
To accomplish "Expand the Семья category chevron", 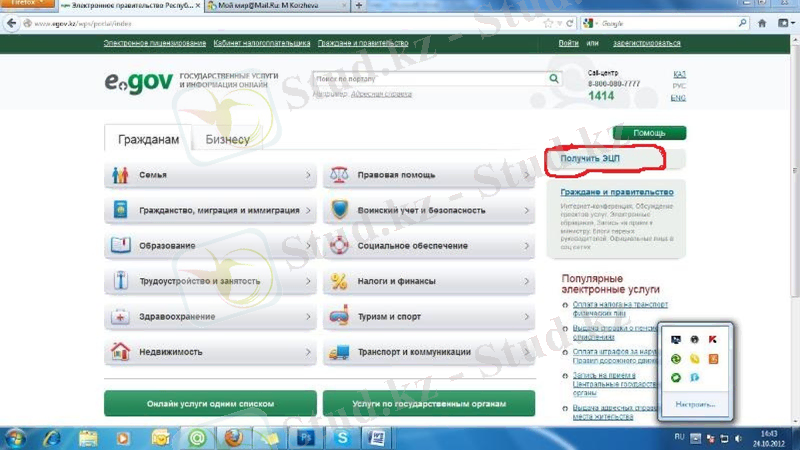I will [308, 175].
